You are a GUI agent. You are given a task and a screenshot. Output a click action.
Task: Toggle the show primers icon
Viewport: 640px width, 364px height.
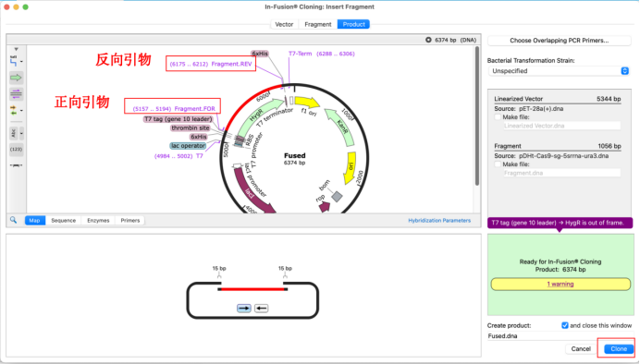coord(16,94)
